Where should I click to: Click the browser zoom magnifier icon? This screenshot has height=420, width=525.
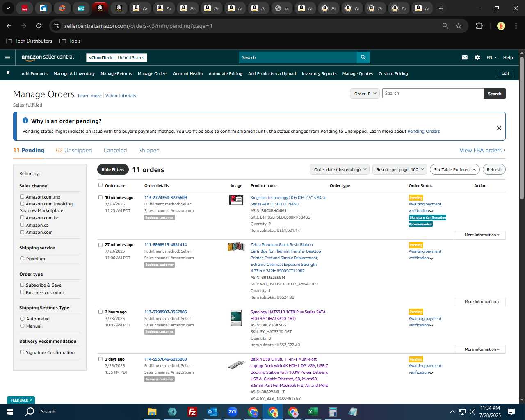[x=445, y=26]
